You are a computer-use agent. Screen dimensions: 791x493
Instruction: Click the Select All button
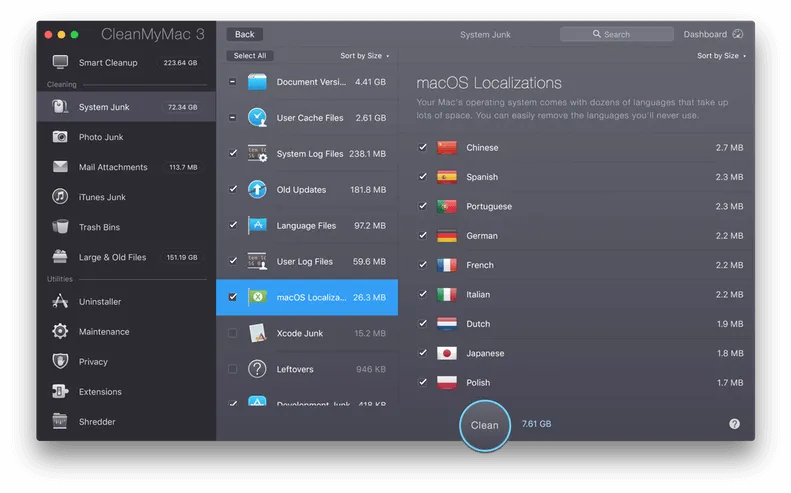[x=250, y=56]
